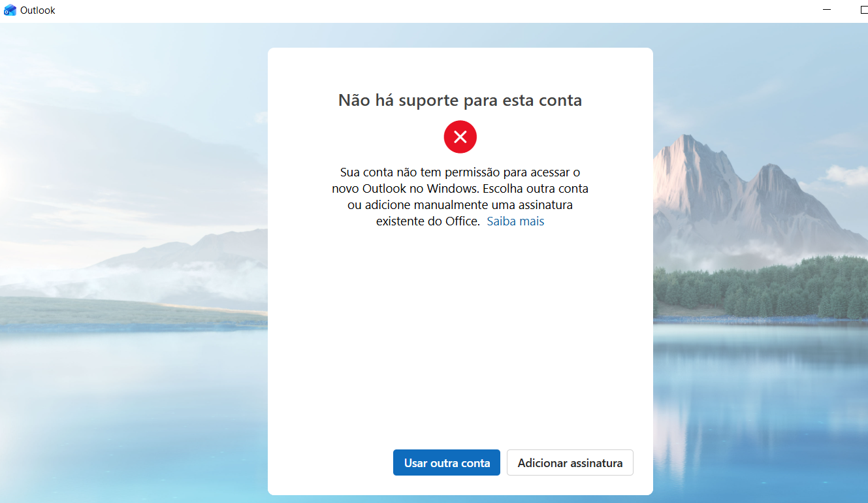Click the red error X icon
Screen dimensions: 868x503
[x=460, y=137]
